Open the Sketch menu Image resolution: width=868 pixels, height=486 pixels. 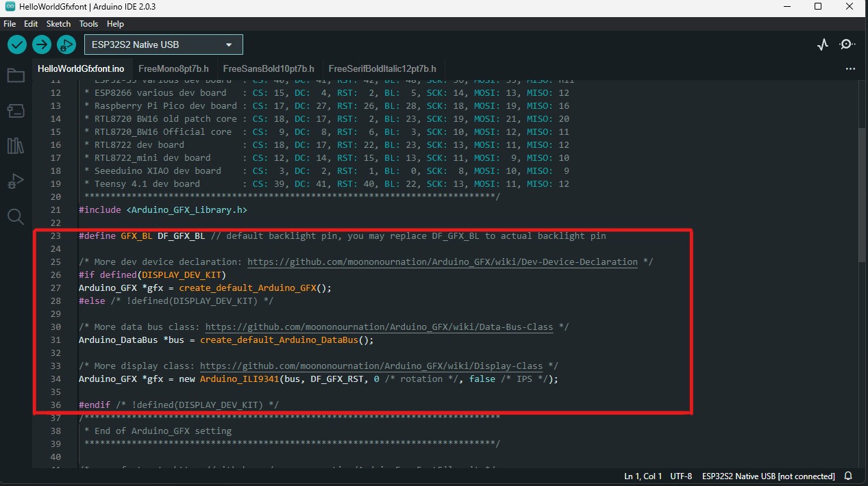tap(58, 23)
